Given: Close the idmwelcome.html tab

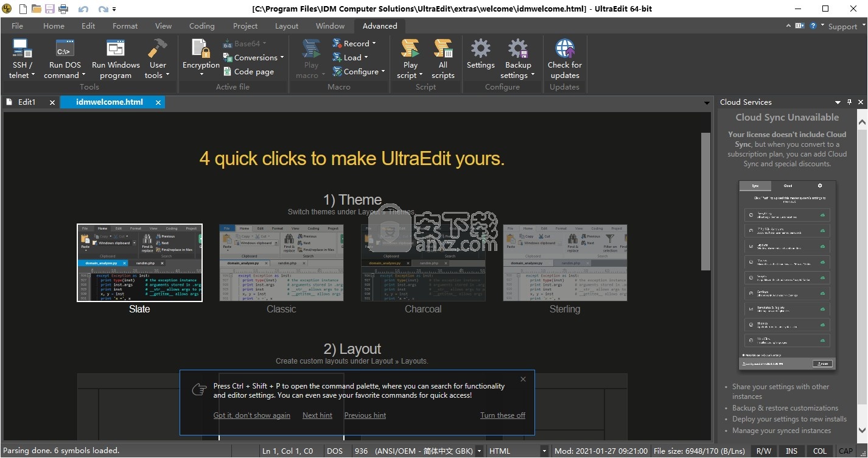Looking at the screenshot, I should 158,102.
